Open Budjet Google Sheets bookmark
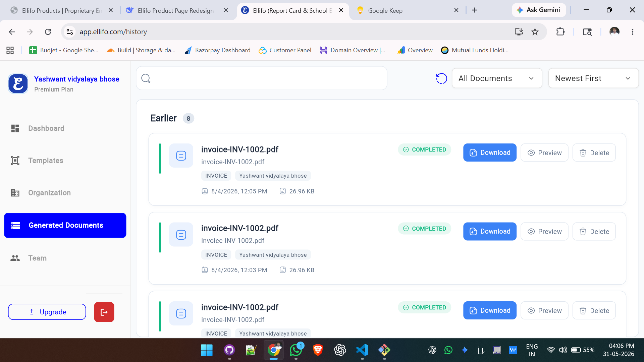Viewport: 644px width, 362px height. (x=64, y=50)
